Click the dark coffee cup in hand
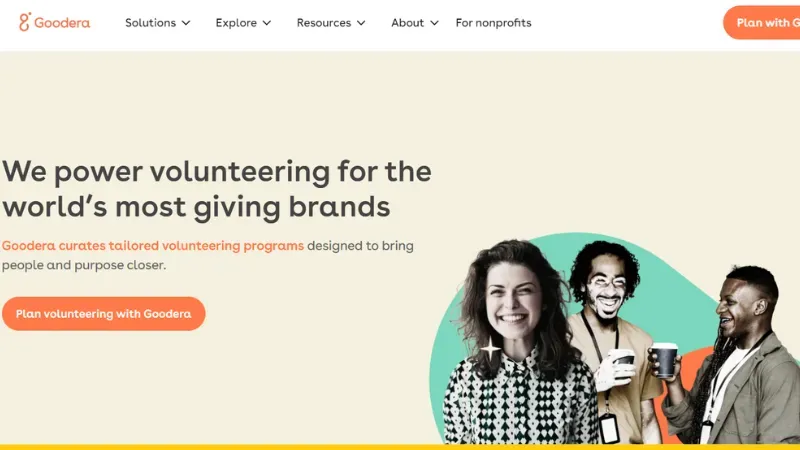The width and height of the screenshot is (800, 450). 665,360
